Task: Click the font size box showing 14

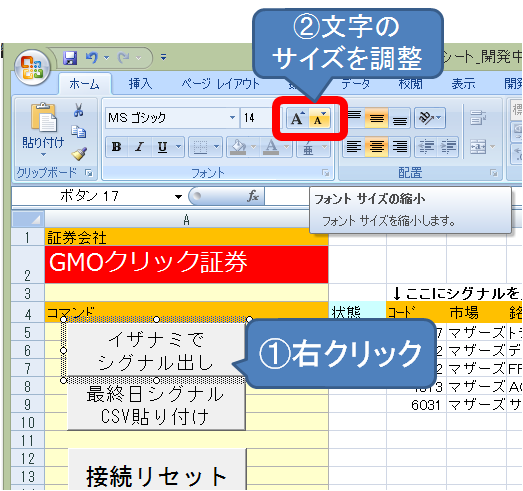Action: click(256, 117)
